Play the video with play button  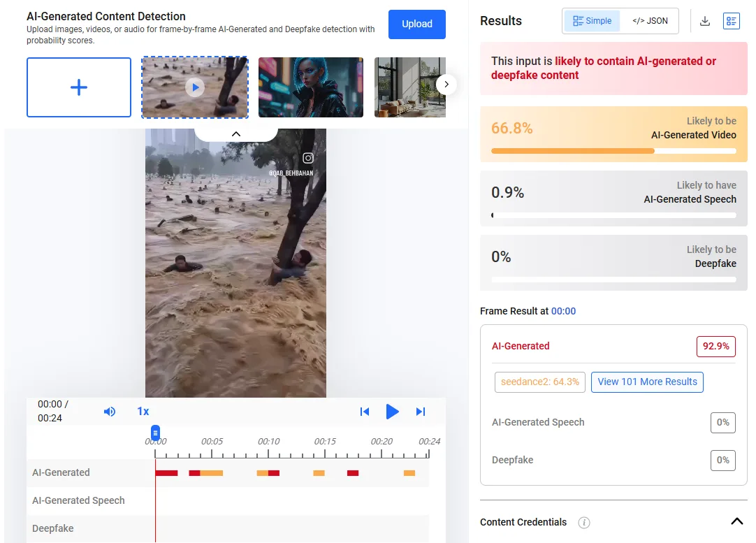click(392, 412)
